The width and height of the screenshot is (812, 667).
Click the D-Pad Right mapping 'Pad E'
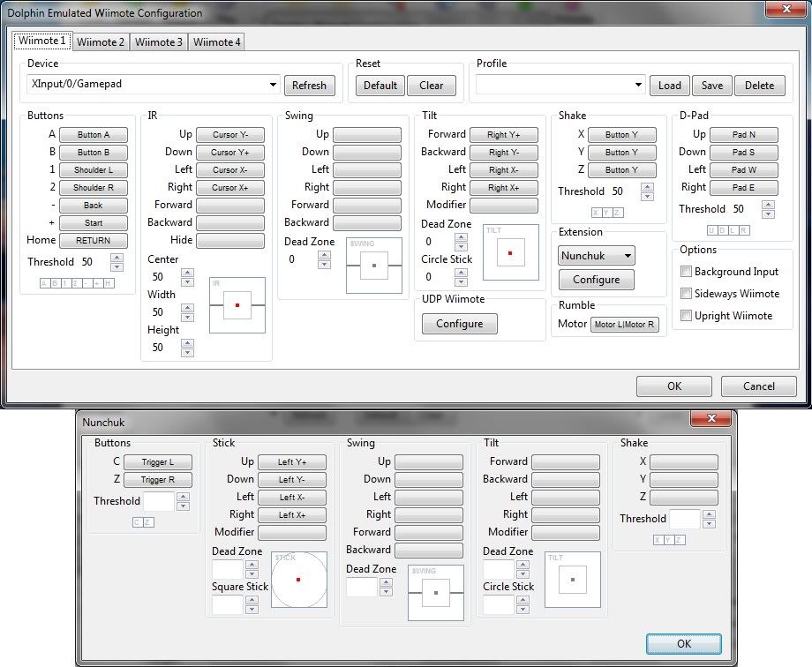point(744,187)
